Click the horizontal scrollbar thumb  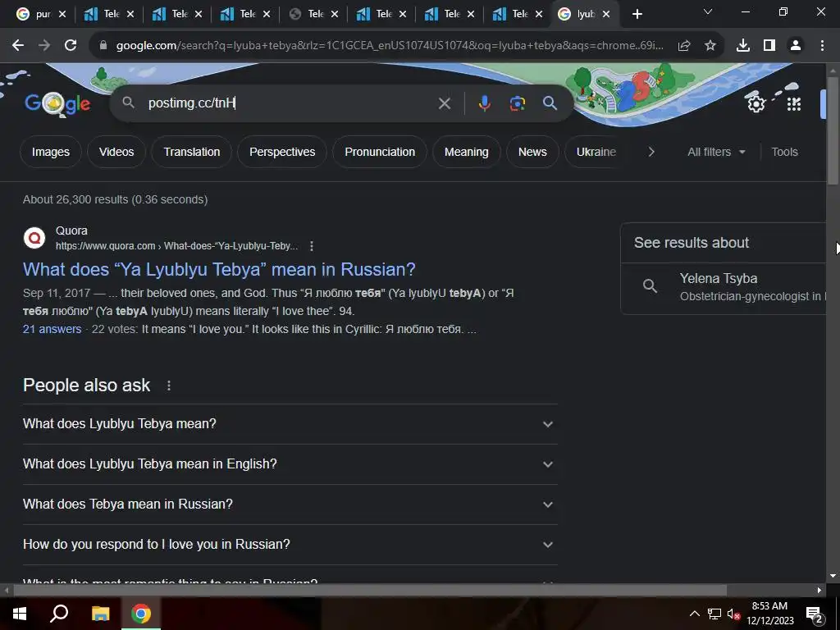point(370,591)
